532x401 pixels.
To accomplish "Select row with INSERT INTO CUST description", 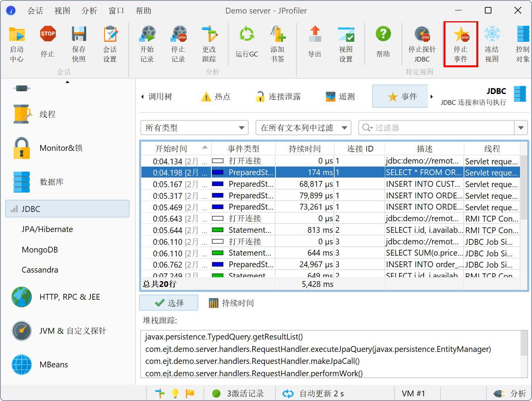I will pyautogui.click(x=331, y=184).
